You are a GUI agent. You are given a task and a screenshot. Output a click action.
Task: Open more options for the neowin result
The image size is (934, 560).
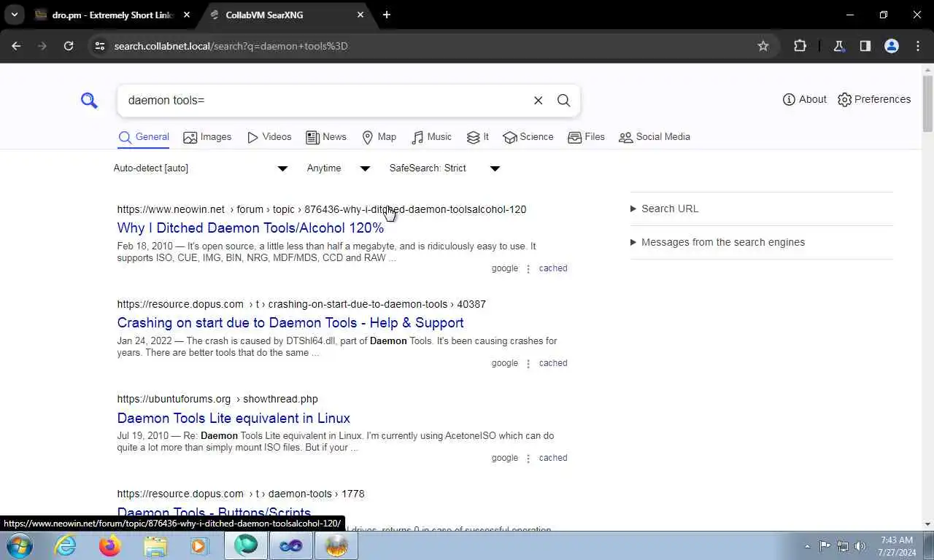[x=528, y=269]
